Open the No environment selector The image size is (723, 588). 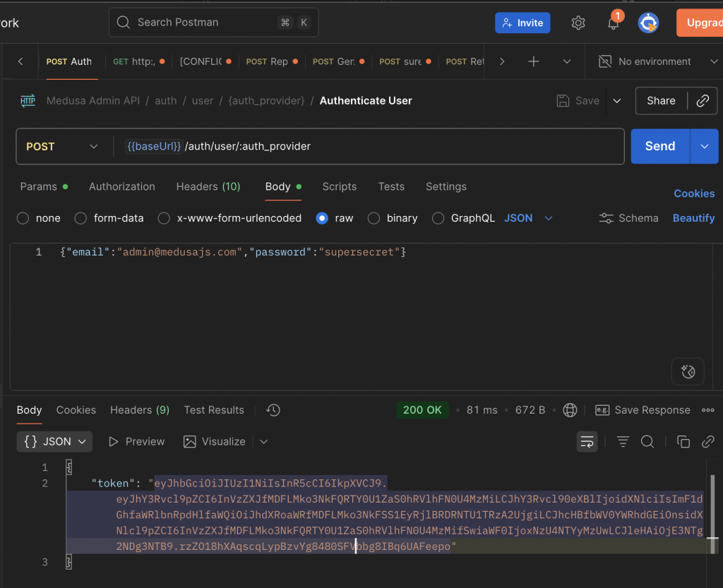coord(658,61)
